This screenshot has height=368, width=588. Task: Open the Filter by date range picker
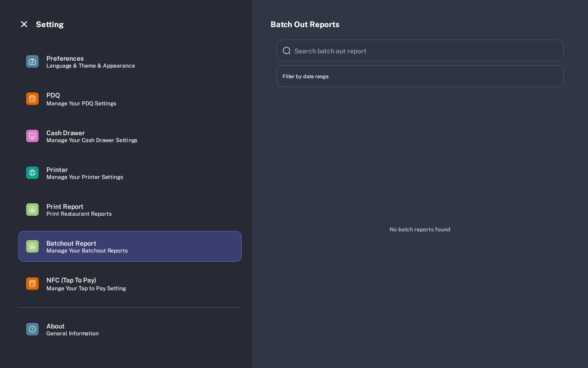pos(420,76)
